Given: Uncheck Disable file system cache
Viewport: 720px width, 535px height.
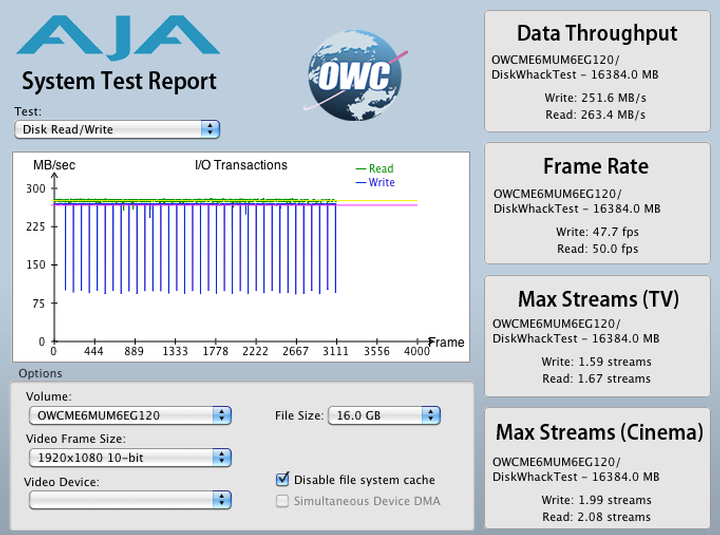Looking at the screenshot, I should 283,480.
